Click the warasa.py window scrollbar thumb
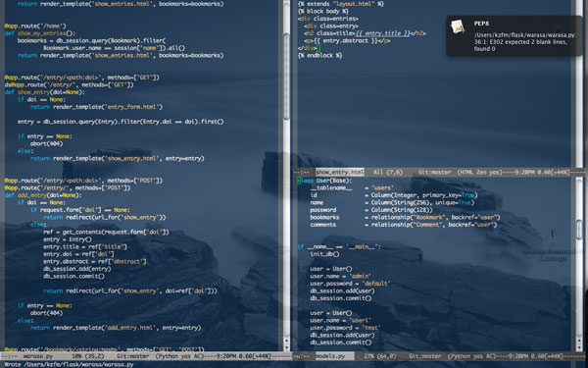The width and height of the screenshot is (588, 368). (286, 77)
